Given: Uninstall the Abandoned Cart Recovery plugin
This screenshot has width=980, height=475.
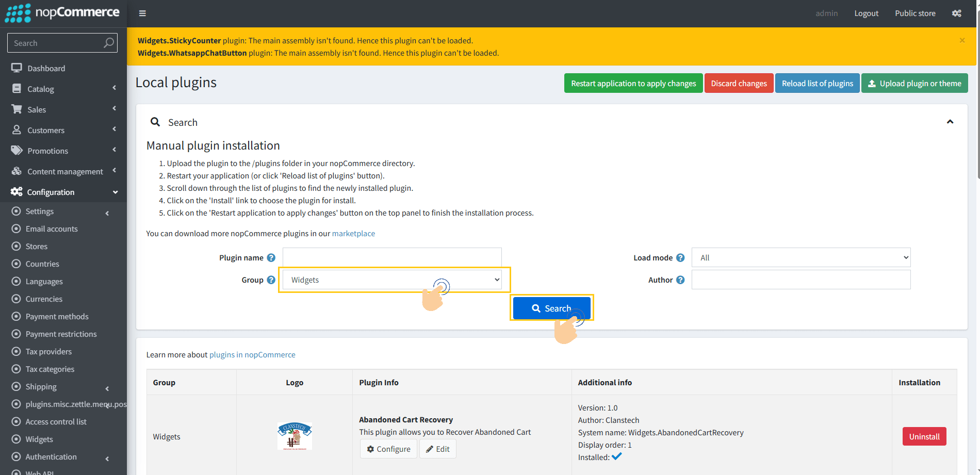Looking at the screenshot, I should click(924, 436).
